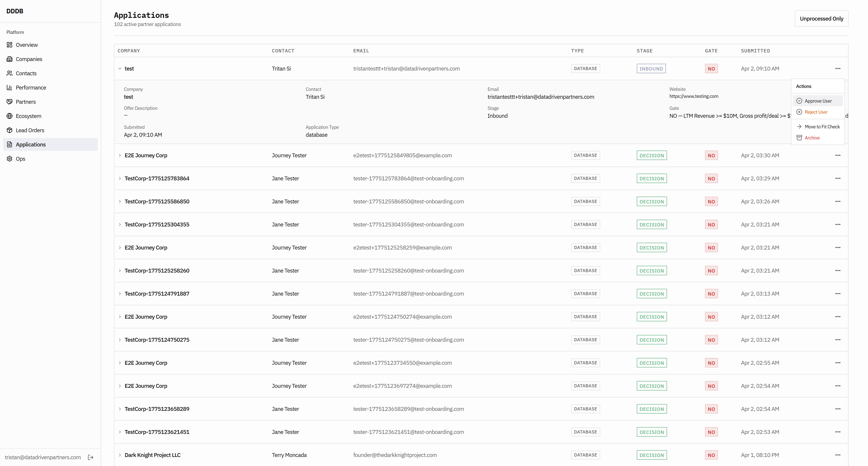Viewport: 868px width, 466px height.
Task: Open the three-dot menu for Dark Knight Project LLC
Action: point(838,455)
